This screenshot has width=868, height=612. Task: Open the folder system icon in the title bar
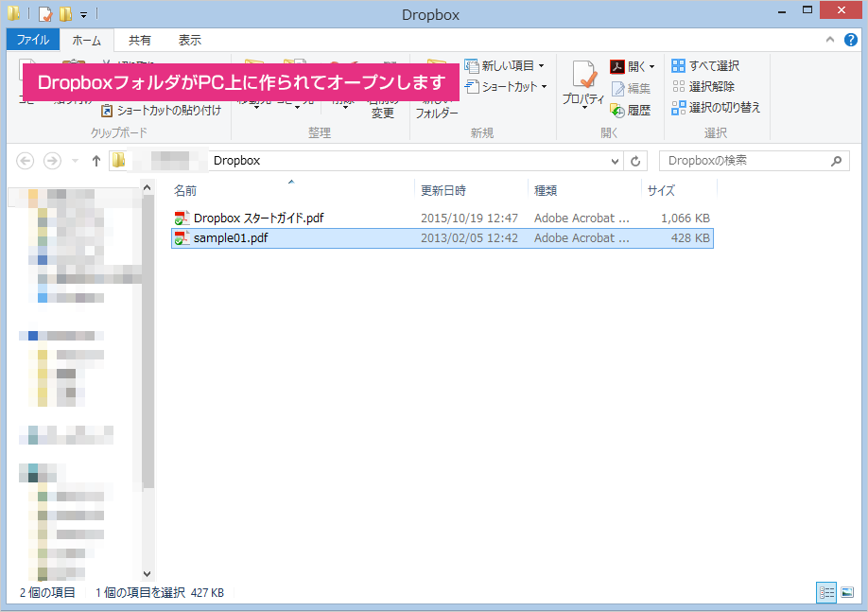click(x=14, y=12)
